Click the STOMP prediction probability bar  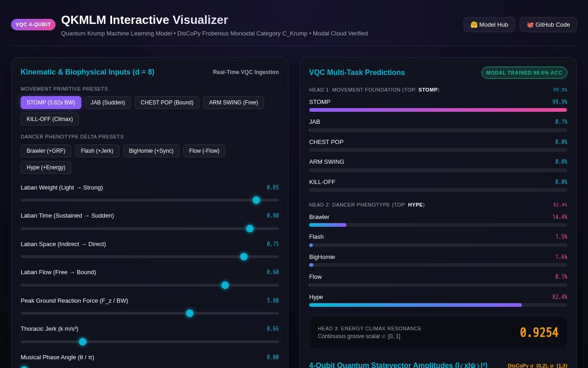pyautogui.click(x=438, y=110)
